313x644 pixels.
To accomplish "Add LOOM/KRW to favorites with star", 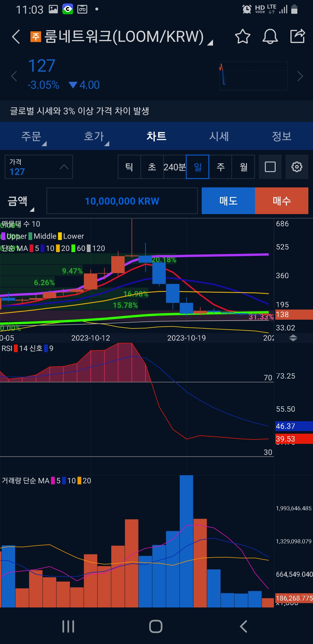I will click(242, 37).
